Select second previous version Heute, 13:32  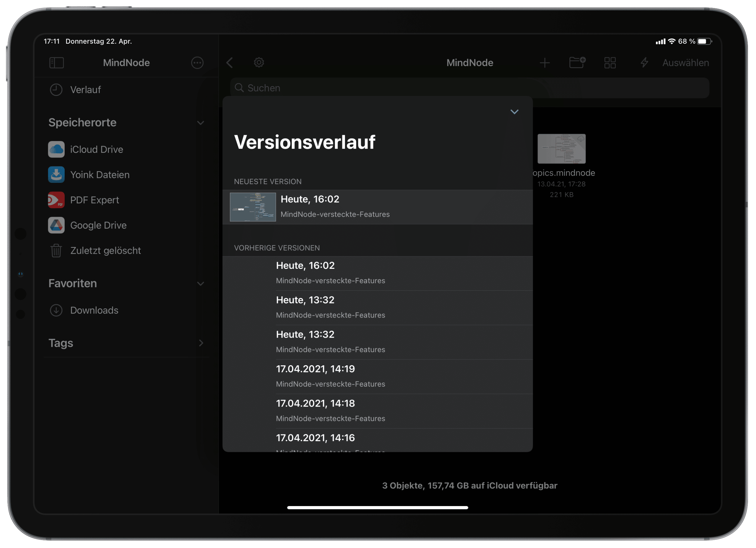pyautogui.click(x=377, y=342)
